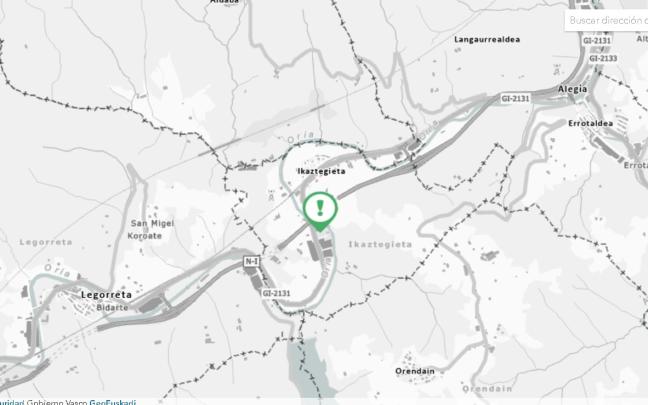Click the GI-2131 shield below N-I
The image size is (648, 405).
[x=276, y=293]
